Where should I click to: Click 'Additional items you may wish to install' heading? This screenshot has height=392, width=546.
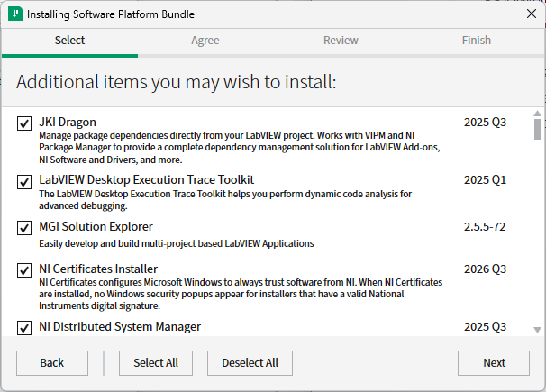point(177,82)
